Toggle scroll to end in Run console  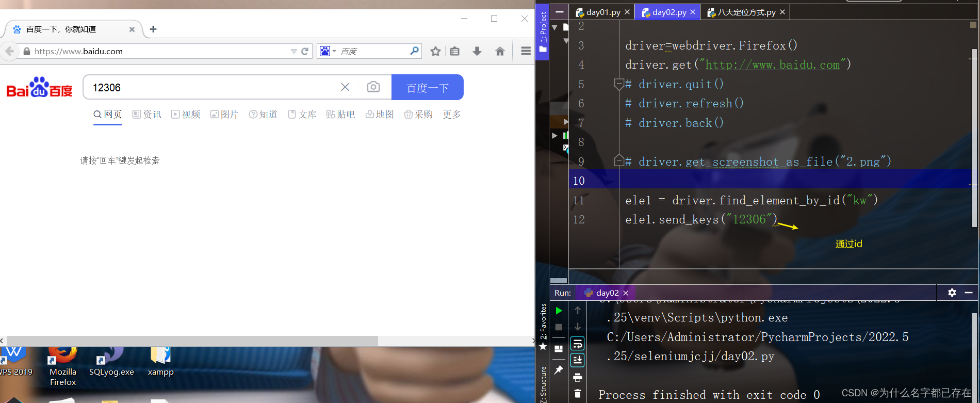[578, 360]
